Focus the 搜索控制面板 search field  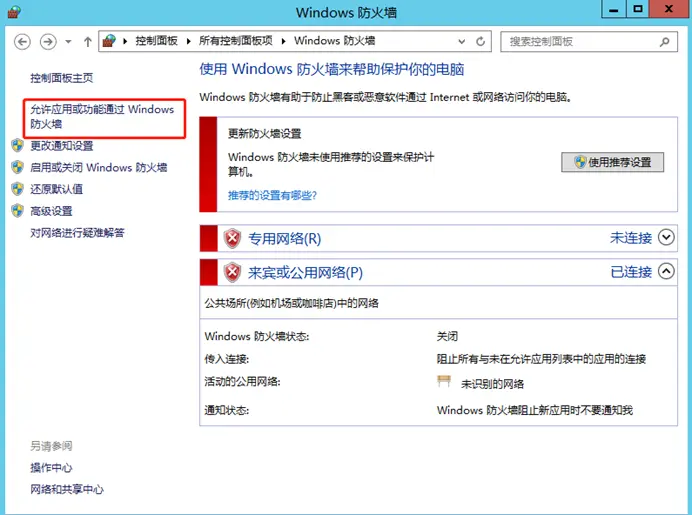tap(589, 42)
